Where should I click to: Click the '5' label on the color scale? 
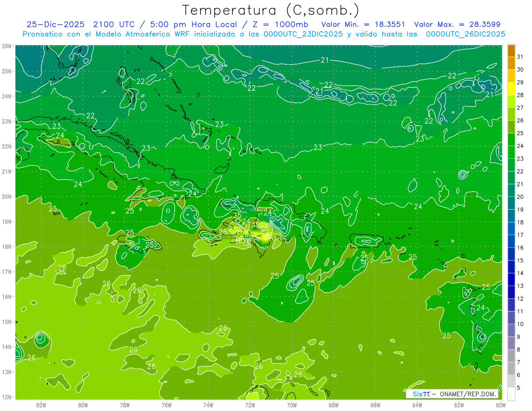pyautogui.click(x=519, y=388)
